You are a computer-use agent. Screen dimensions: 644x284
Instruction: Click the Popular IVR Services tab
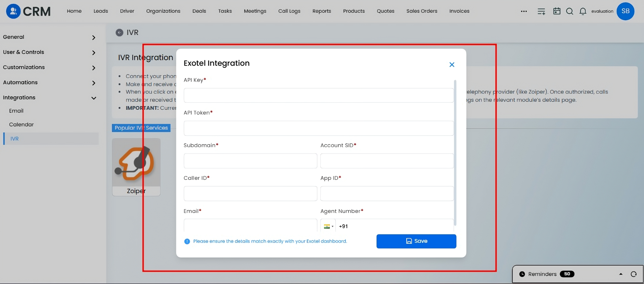[x=141, y=128]
